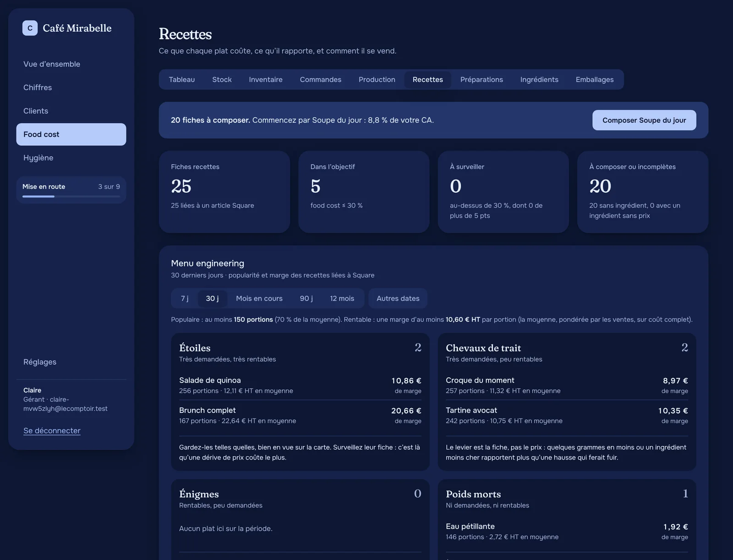Switch to the Stock tab
The width and height of the screenshot is (733, 560).
[222, 80]
